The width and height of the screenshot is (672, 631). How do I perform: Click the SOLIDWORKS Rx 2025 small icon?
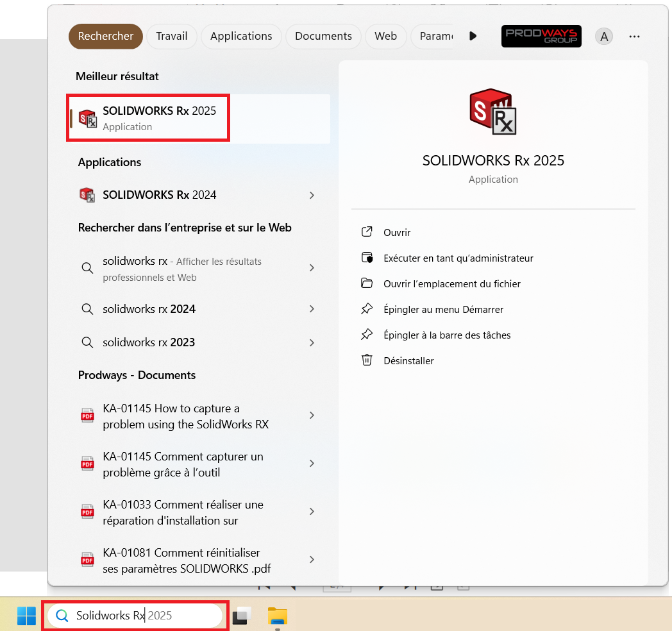point(88,119)
